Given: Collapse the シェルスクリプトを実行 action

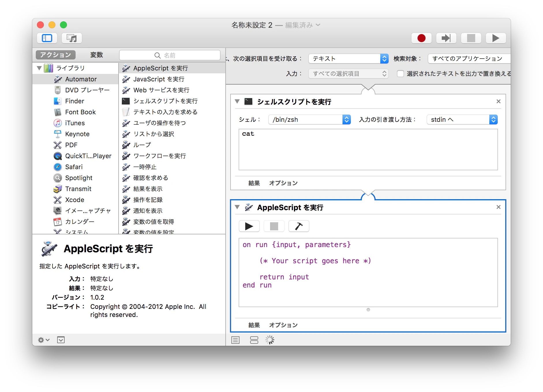Looking at the screenshot, I should tap(237, 101).
